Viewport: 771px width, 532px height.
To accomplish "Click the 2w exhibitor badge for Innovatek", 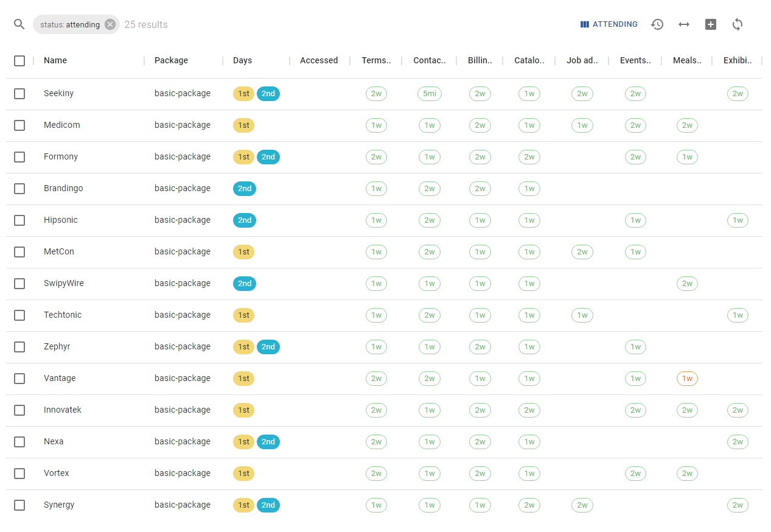I will (x=738, y=410).
